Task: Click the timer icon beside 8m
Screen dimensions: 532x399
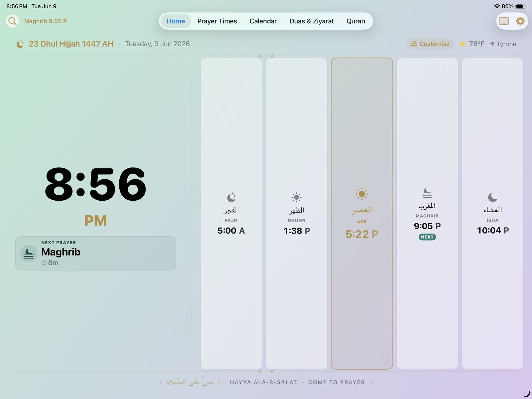Action: click(x=44, y=263)
